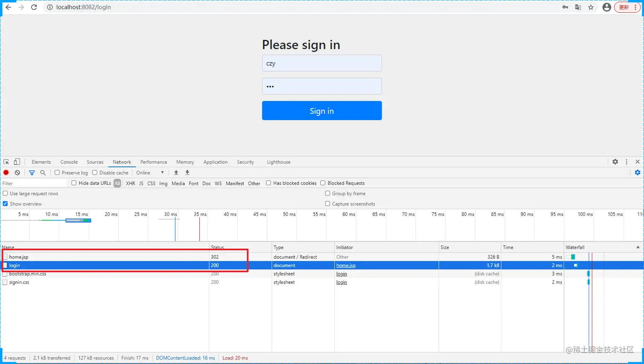Screen dimensions: 644x364
Task: Switch to the Console tab
Action: 69,162
